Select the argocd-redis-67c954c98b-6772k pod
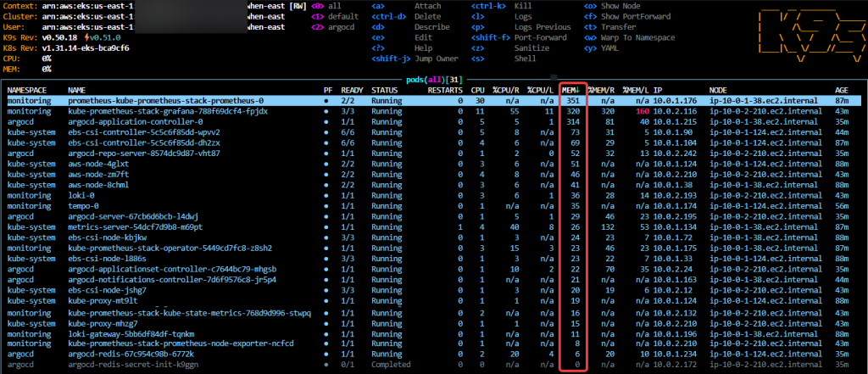The width and height of the screenshot is (868, 374). [x=131, y=354]
